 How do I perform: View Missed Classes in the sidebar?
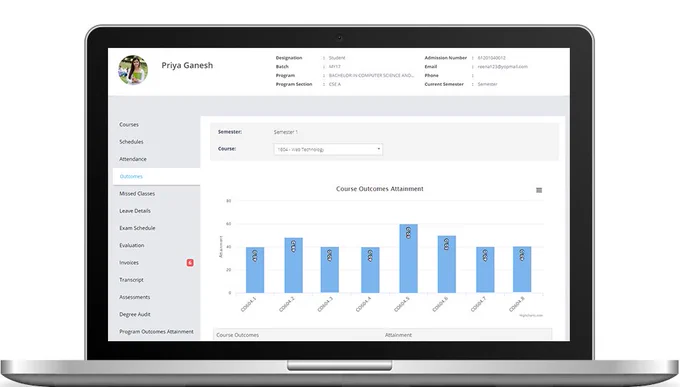coord(137,194)
